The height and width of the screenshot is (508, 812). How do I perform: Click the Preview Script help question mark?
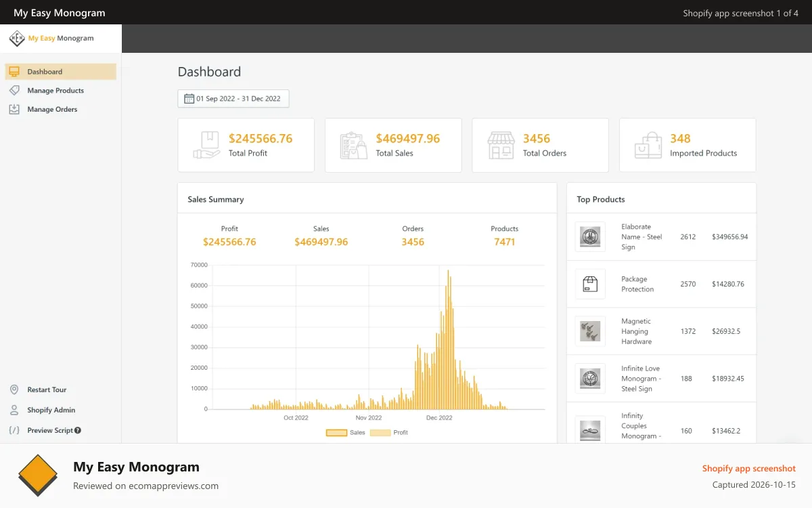(78, 431)
